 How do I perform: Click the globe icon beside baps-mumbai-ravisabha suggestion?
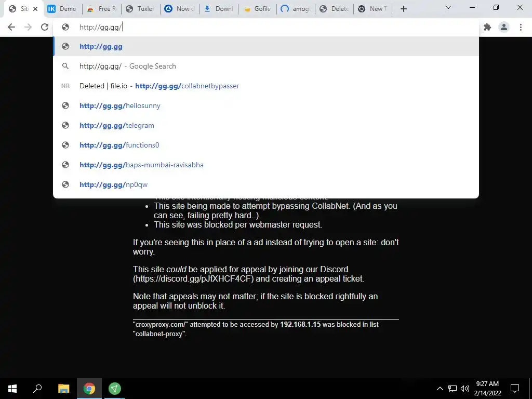pos(65,165)
